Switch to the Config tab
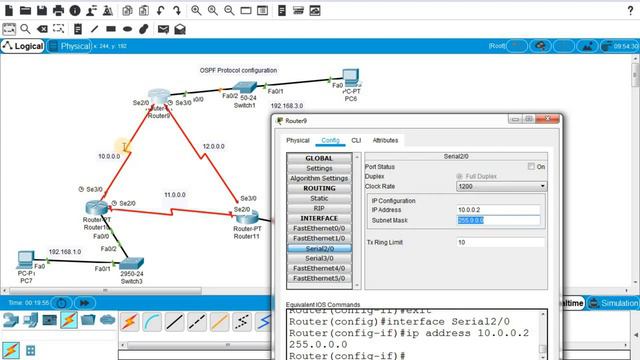The width and height of the screenshot is (640, 360). (x=330, y=140)
